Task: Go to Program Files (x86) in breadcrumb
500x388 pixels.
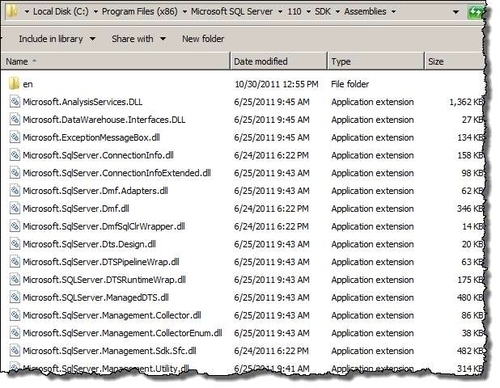Action: point(140,12)
